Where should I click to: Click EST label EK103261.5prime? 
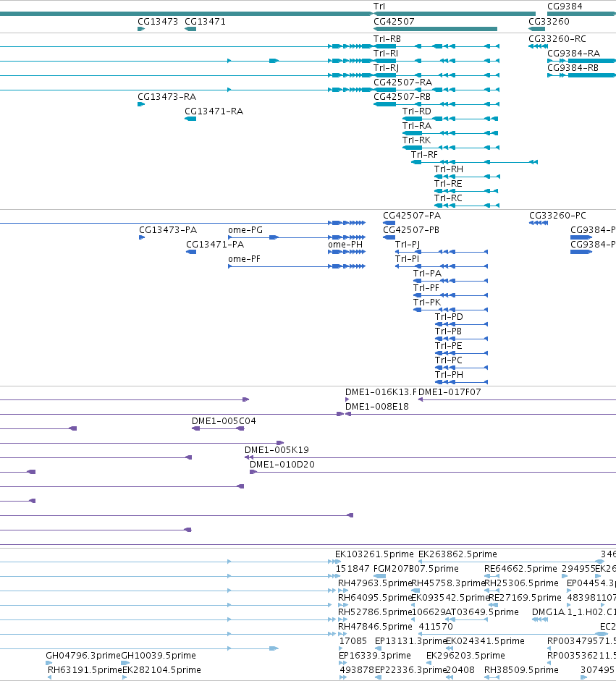tap(374, 554)
